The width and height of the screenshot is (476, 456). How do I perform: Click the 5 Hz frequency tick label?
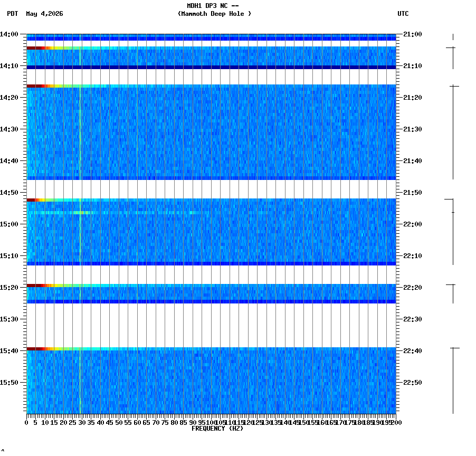(35, 423)
